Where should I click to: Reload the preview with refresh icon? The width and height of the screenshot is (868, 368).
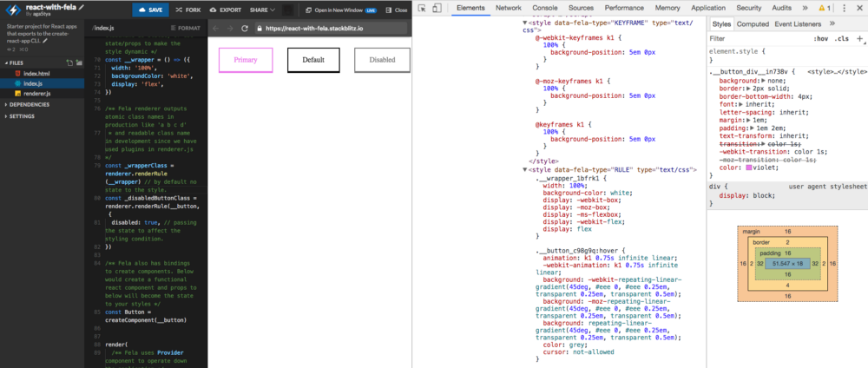coord(245,28)
